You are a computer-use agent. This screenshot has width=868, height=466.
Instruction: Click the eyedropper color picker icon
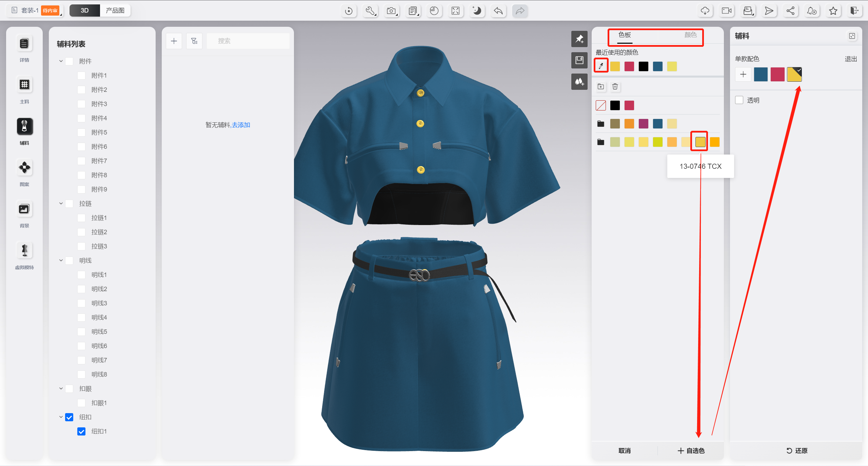[x=601, y=66]
